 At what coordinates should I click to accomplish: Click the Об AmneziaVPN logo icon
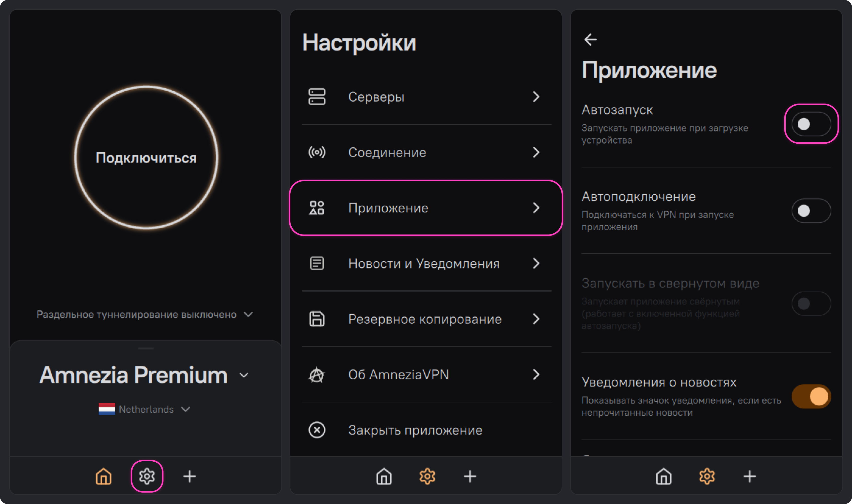[x=317, y=374]
